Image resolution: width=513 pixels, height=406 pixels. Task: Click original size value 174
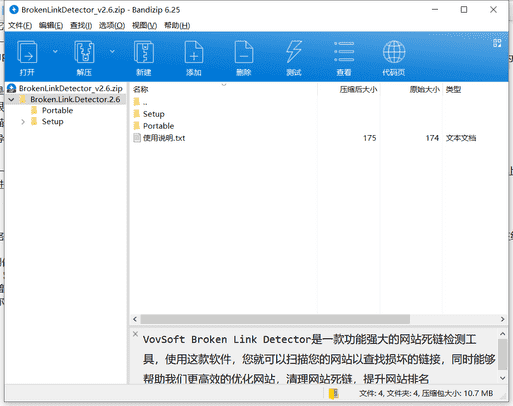pos(432,138)
